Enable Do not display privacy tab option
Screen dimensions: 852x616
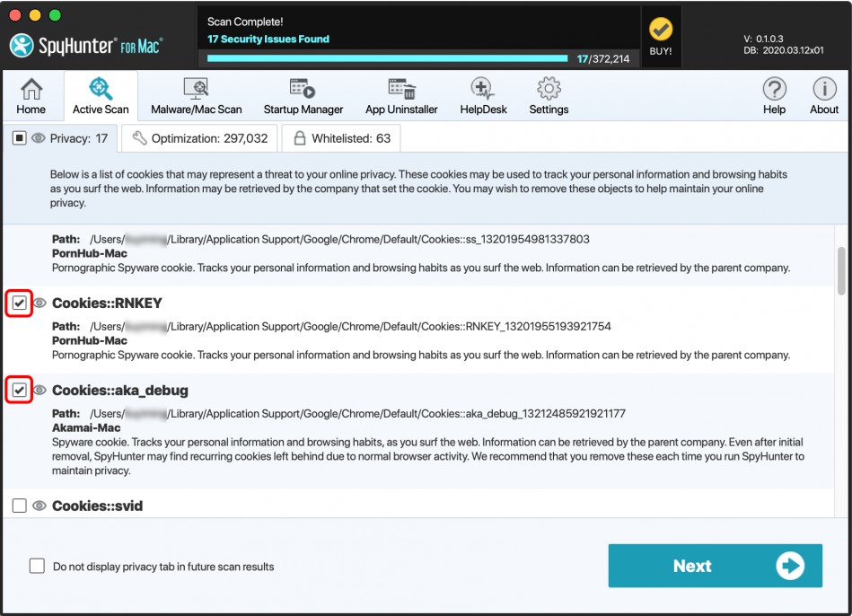point(37,566)
